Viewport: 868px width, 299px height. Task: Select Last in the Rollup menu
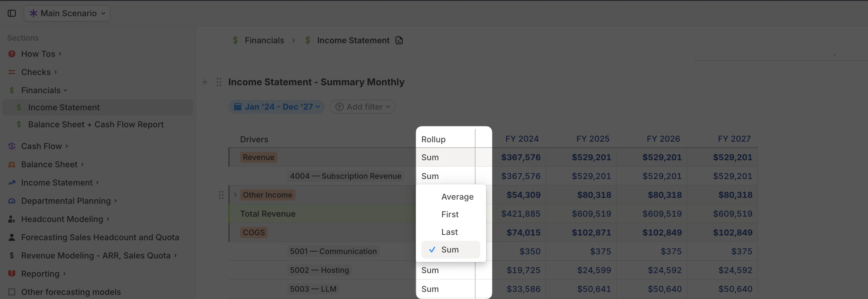click(x=449, y=232)
